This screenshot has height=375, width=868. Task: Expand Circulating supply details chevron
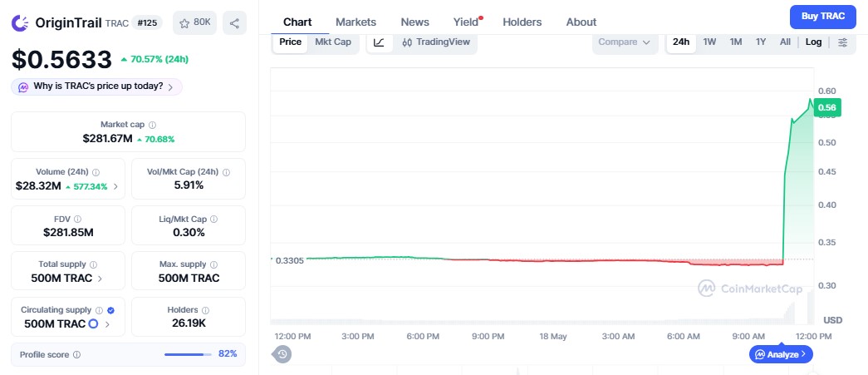pos(107,324)
